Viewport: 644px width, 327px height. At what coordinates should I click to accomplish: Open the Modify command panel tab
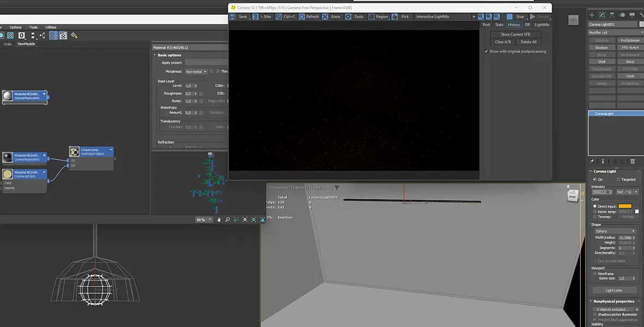[x=601, y=15]
